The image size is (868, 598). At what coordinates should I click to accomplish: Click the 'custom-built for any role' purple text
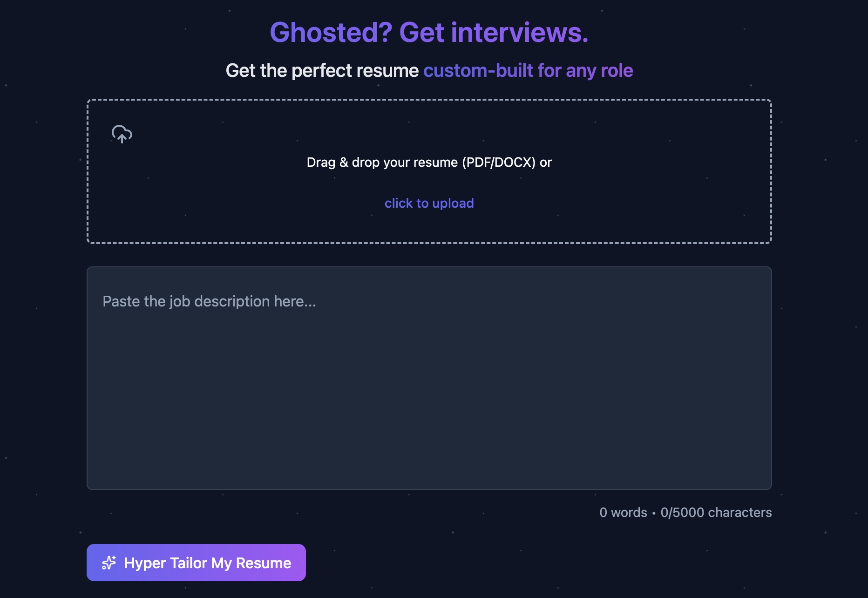coord(528,71)
